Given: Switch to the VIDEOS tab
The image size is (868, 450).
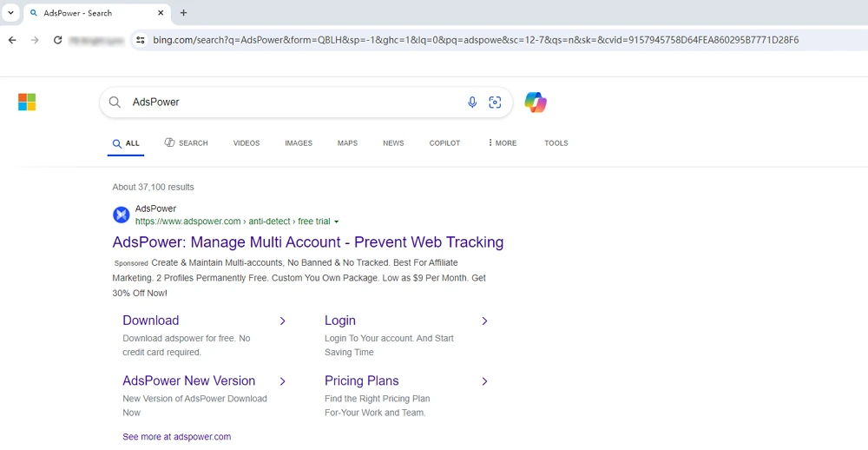Looking at the screenshot, I should [x=247, y=143].
